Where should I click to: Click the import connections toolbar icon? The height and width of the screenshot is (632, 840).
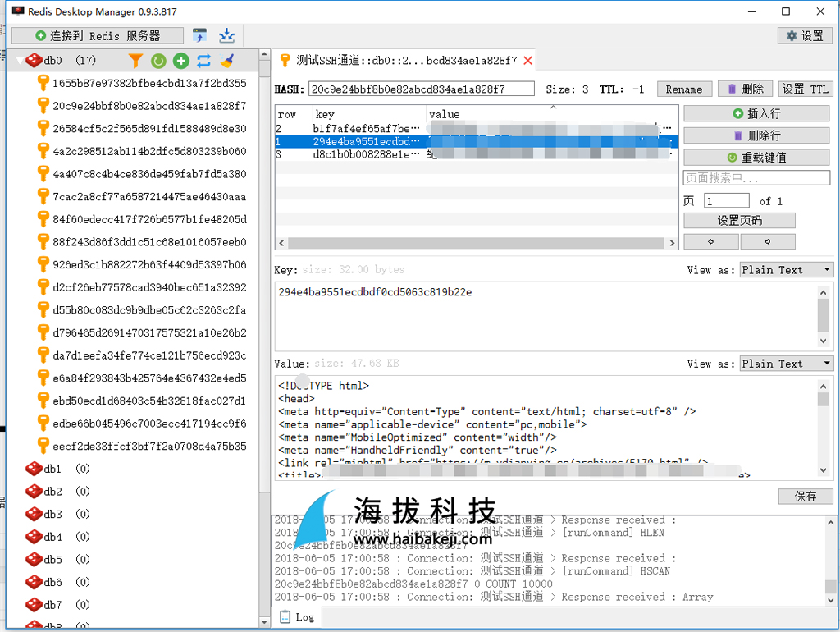(x=200, y=35)
